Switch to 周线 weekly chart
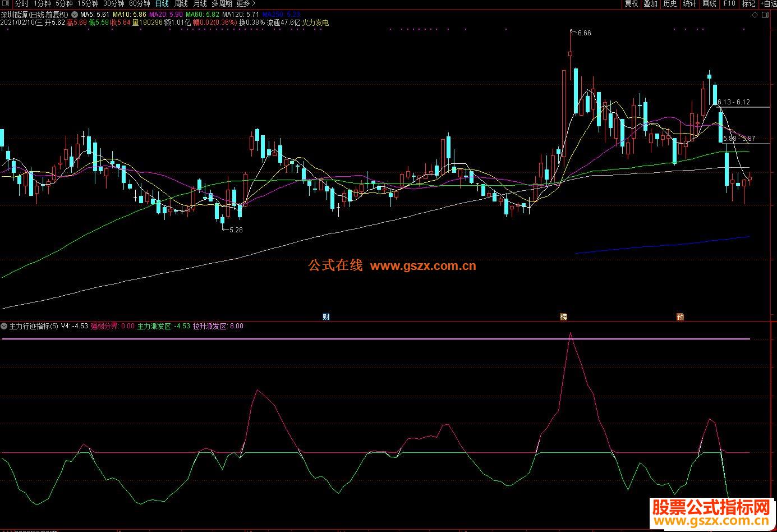 (x=181, y=4)
